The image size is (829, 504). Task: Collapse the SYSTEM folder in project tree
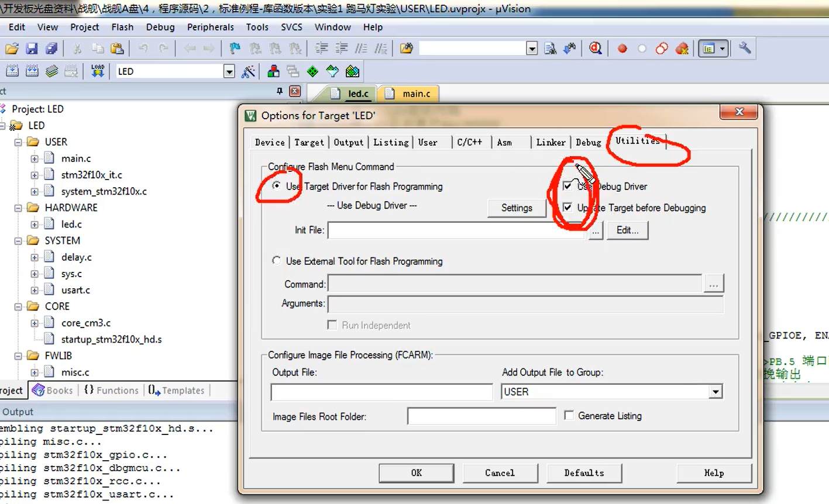pos(18,240)
